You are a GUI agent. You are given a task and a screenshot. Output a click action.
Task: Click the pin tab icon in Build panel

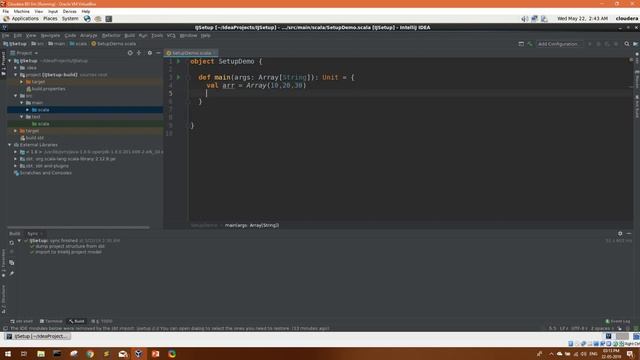pyautogui.click(x=11, y=273)
